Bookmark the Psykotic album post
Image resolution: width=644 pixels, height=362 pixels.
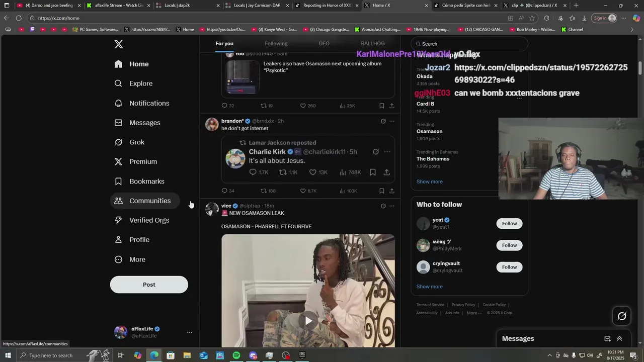(382, 106)
